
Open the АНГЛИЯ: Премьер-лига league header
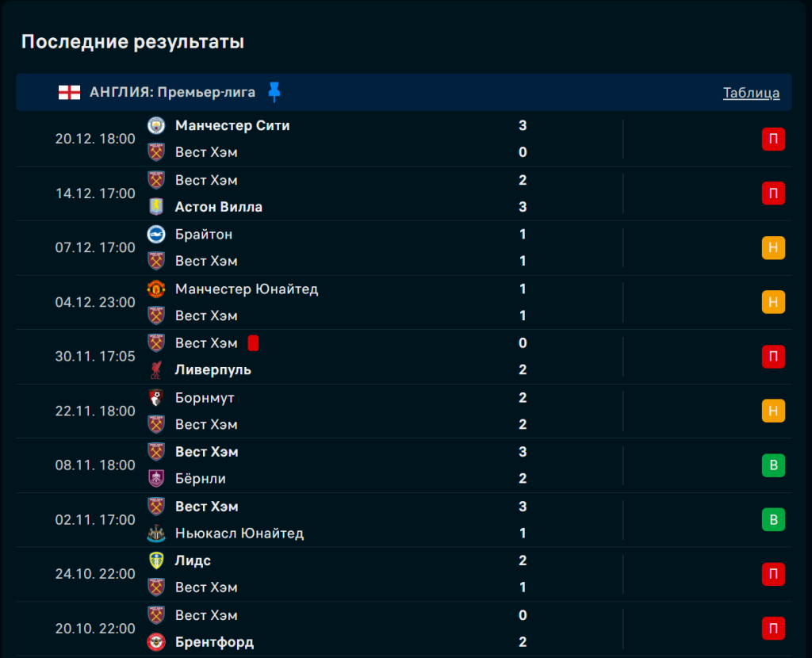[172, 92]
